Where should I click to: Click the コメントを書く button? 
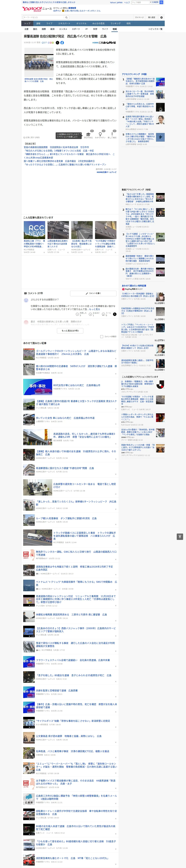93,294
